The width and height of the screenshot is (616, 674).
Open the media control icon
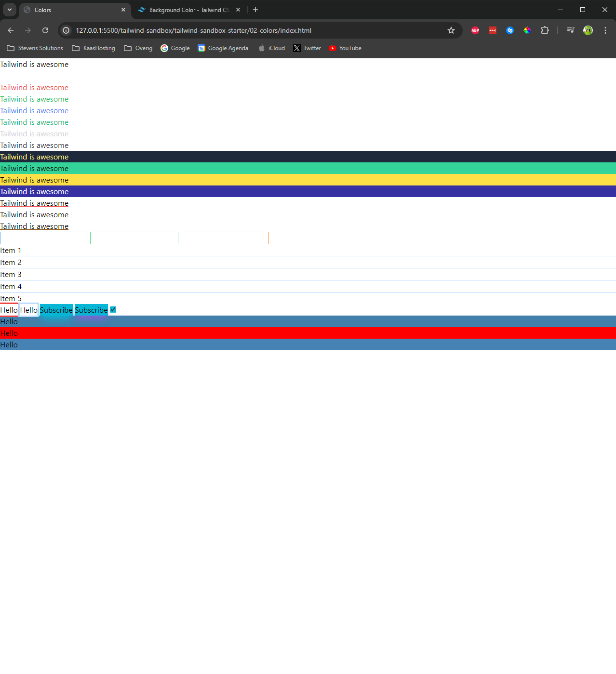(x=571, y=30)
